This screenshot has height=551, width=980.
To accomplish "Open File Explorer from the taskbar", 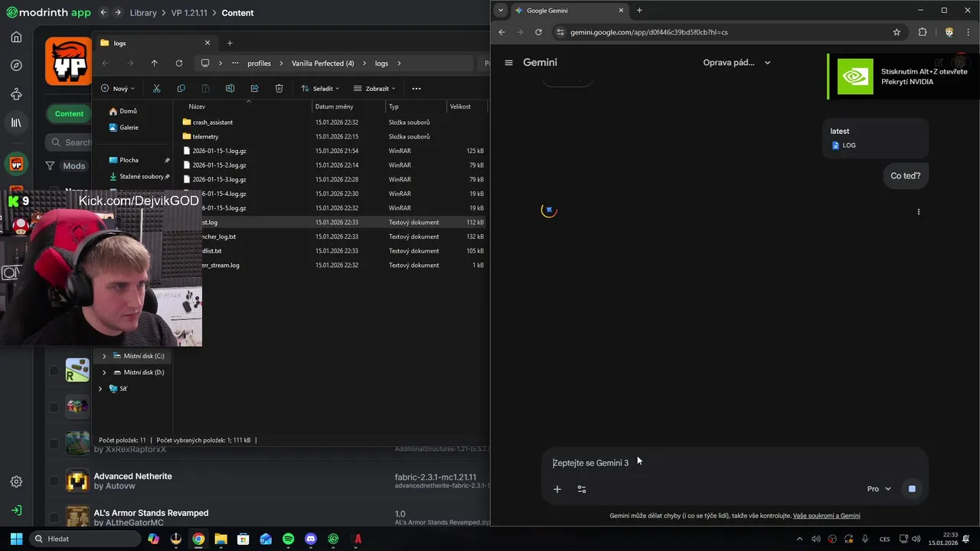I will point(220,539).
